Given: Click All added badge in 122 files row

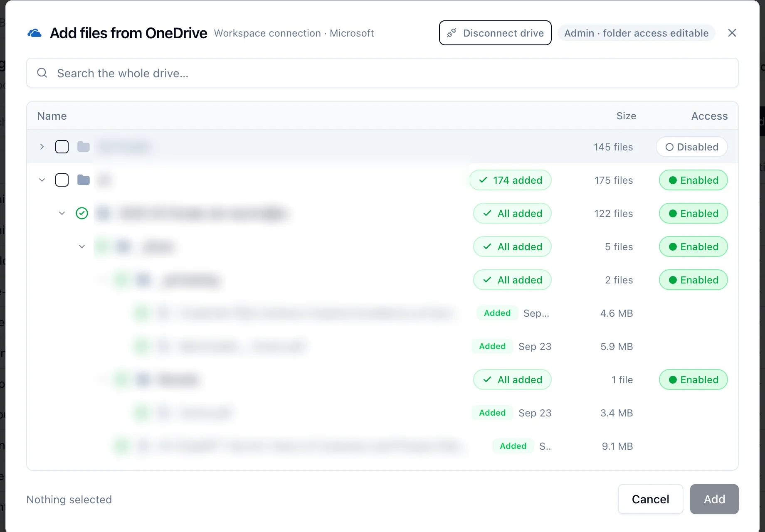Looking at the screenshot, I should pos(512,213).
